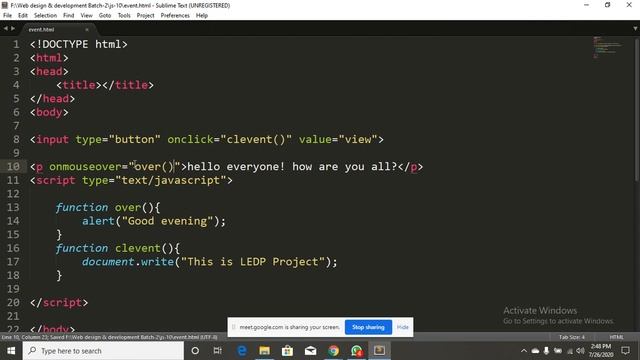Open the Project menu
Screen dimensions: 640x360
(145, 16)
